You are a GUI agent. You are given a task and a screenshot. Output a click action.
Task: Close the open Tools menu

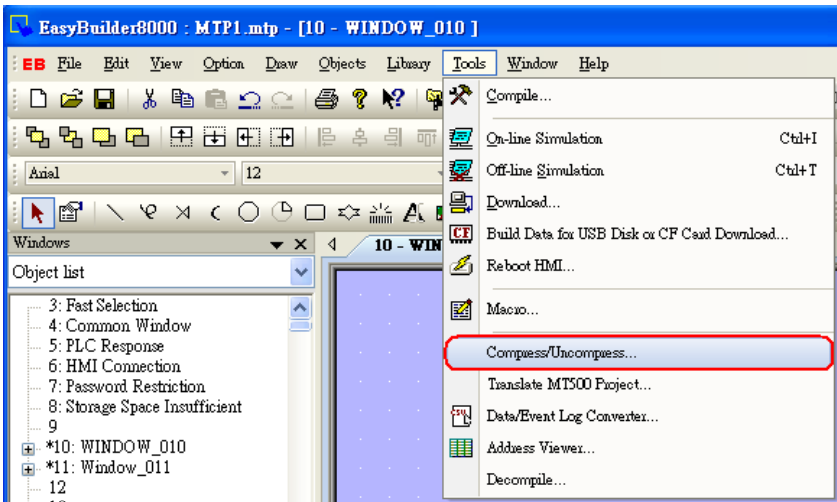469,64
